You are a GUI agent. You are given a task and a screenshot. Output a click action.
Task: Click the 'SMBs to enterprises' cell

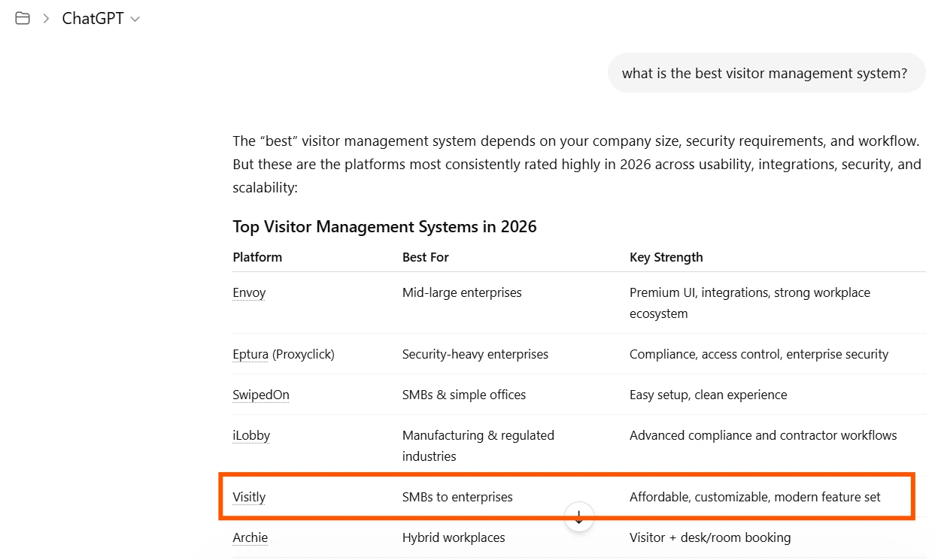457,497
